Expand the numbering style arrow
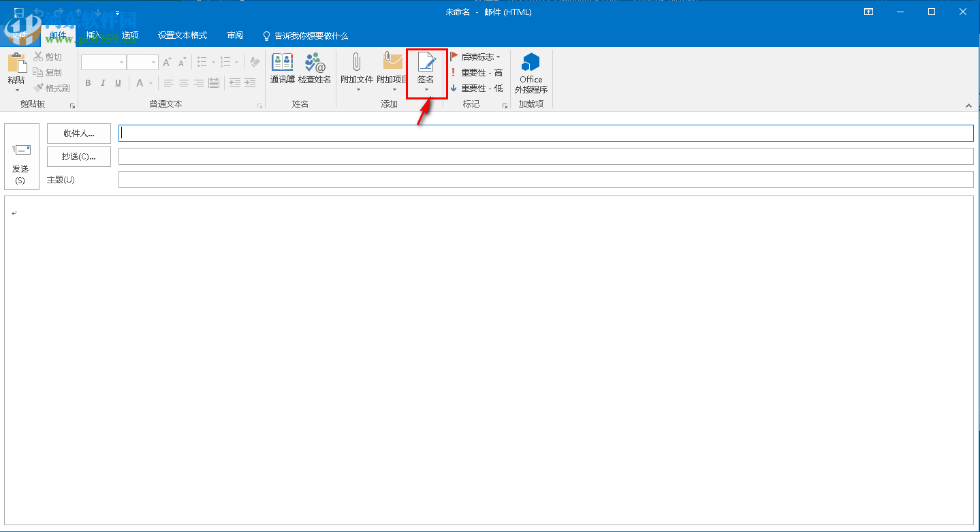980x532 pixels. [237, 63]
